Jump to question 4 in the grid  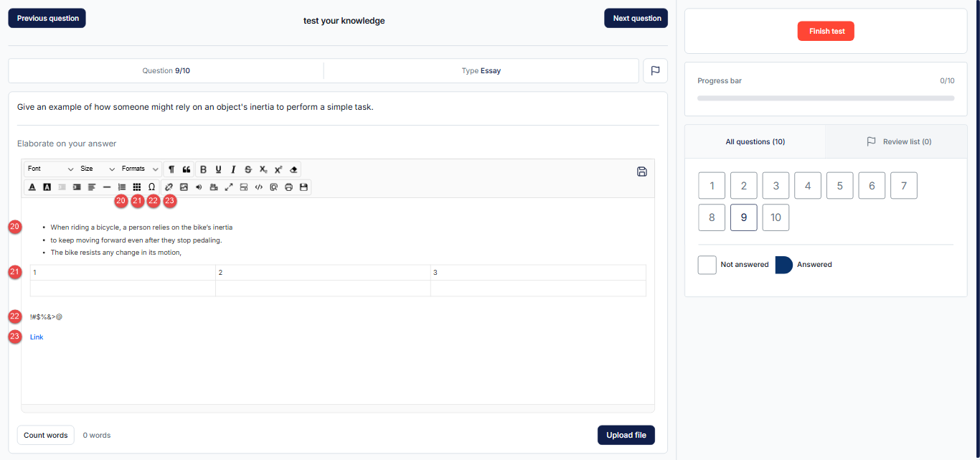(808, 186)
